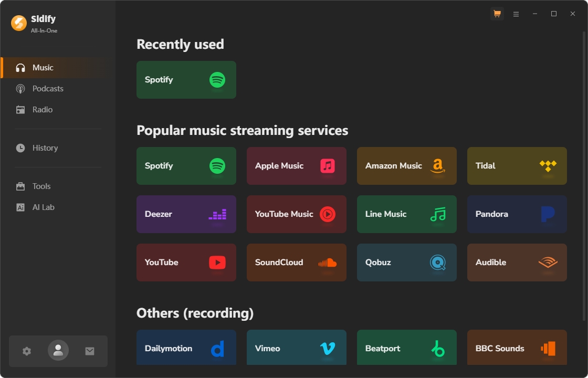The width and height of the screenshot is (588, 378).
Task: Click the 'Dailymotion' card label
Action: [x=169, y=349]
